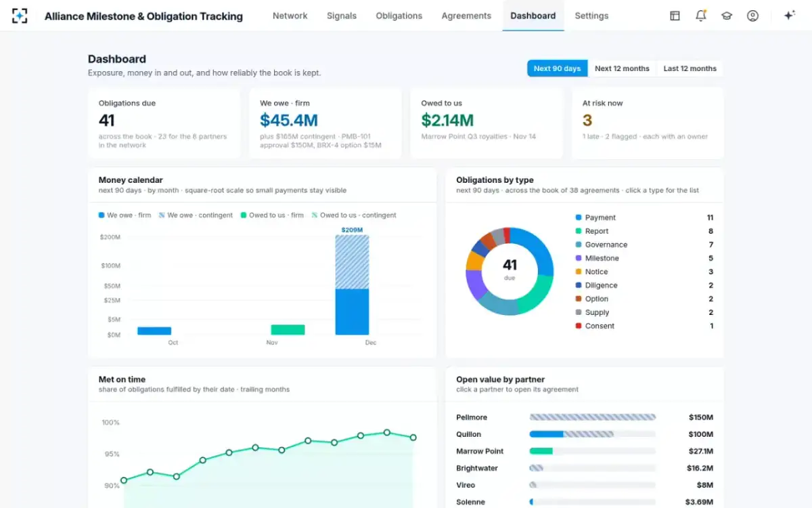Image resolution: width=812 pixels, height=508 pixels.
Task: Open the Network tab
Action: click(290, 16)
